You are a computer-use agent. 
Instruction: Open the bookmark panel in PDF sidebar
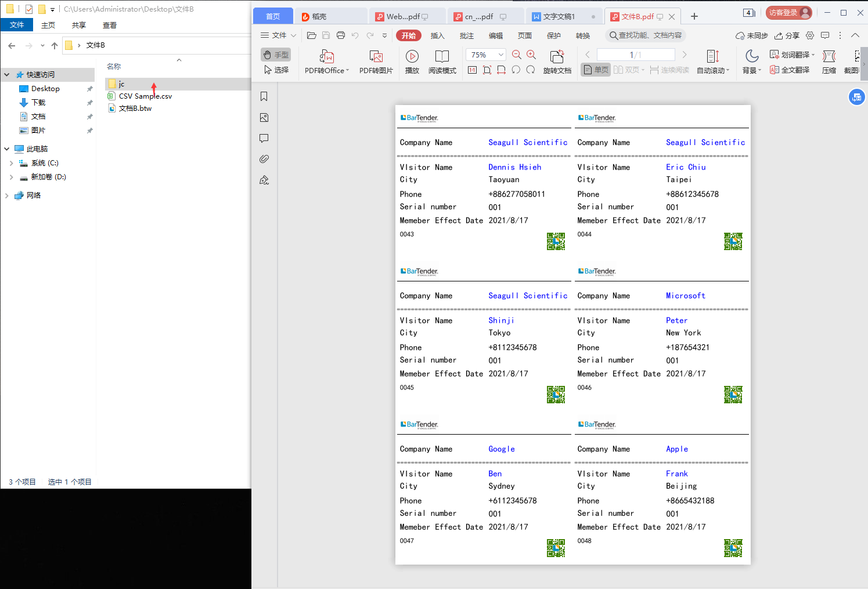point(264,96)
